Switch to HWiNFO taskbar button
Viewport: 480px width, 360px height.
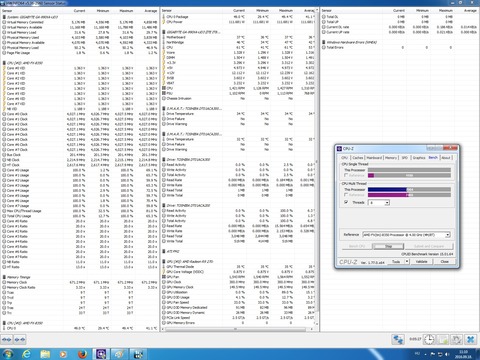tap(138, 354)
